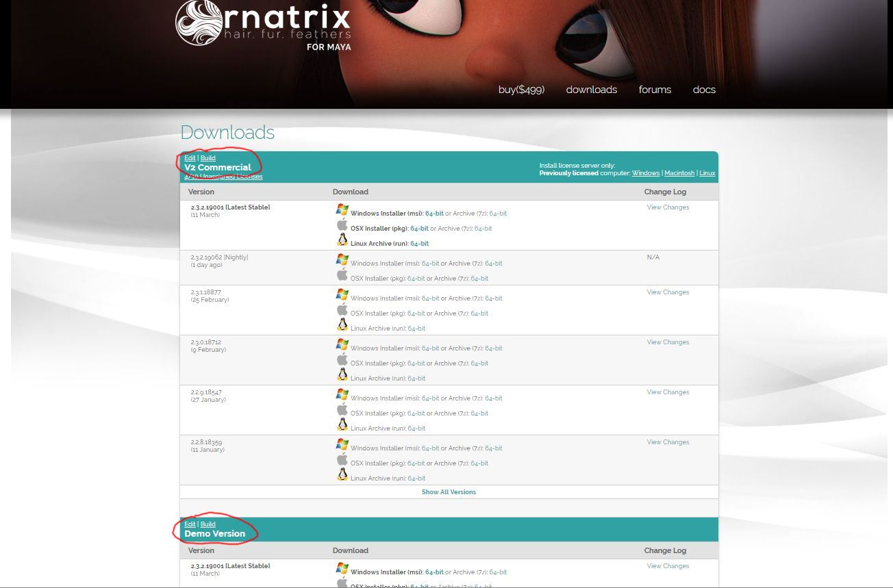Click Linux penguin icon for version 2.3.1.18877
The width and height of the screenshot is (893, 588).
pos(342,324)
